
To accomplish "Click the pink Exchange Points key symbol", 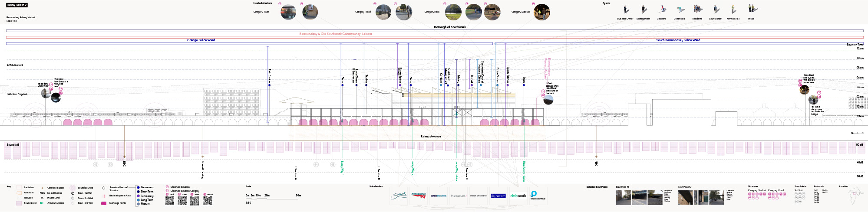I will click(103, 203).
